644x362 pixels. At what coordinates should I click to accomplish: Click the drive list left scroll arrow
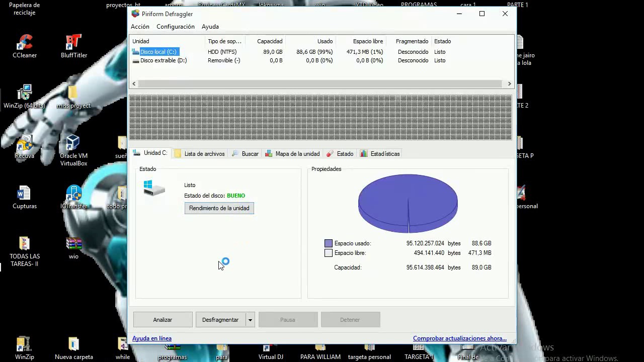134,84
